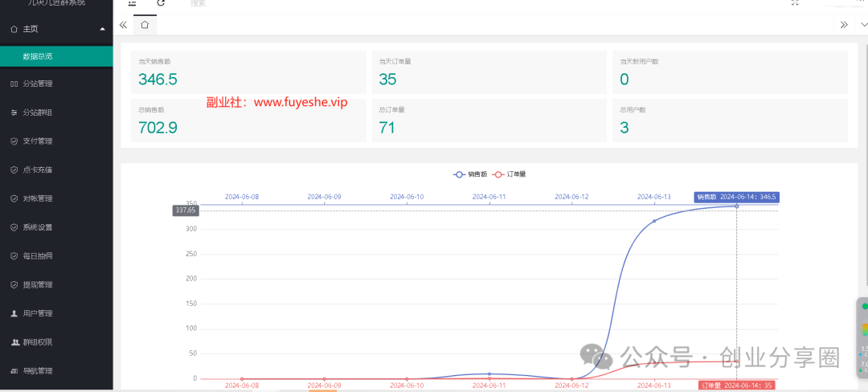Click the fullscreen icon at top right
The height and width of the screenshot is (392, 868).
[x=795, y=3]
